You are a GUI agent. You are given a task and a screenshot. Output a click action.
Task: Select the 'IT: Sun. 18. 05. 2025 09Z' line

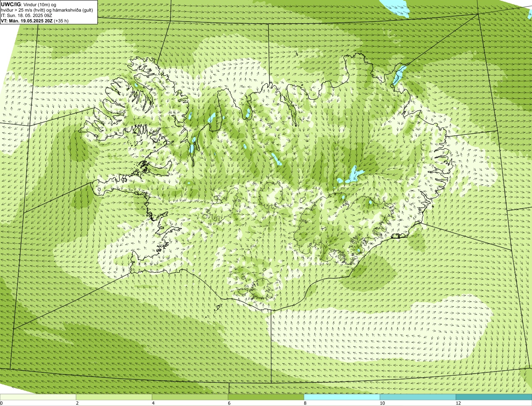27,15
